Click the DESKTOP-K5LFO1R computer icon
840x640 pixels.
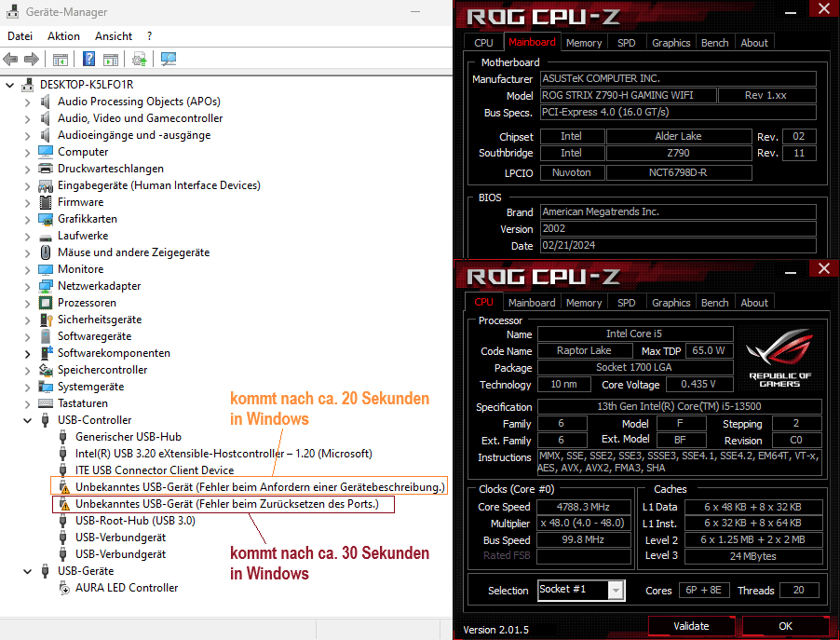[27, 85]
